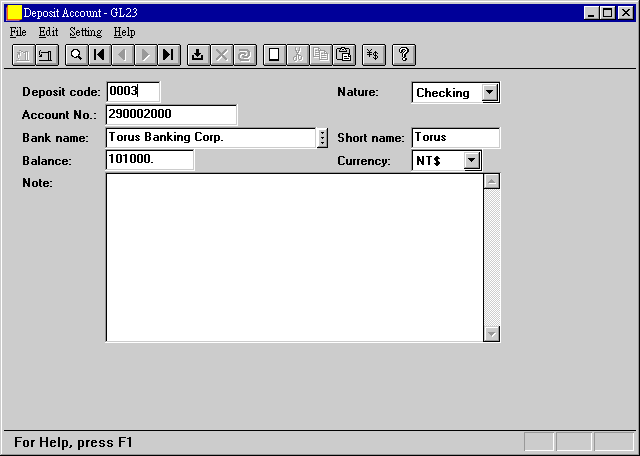640x456 pixels.
Task: Open the Edit menu
Action: (x=48, y=32)
